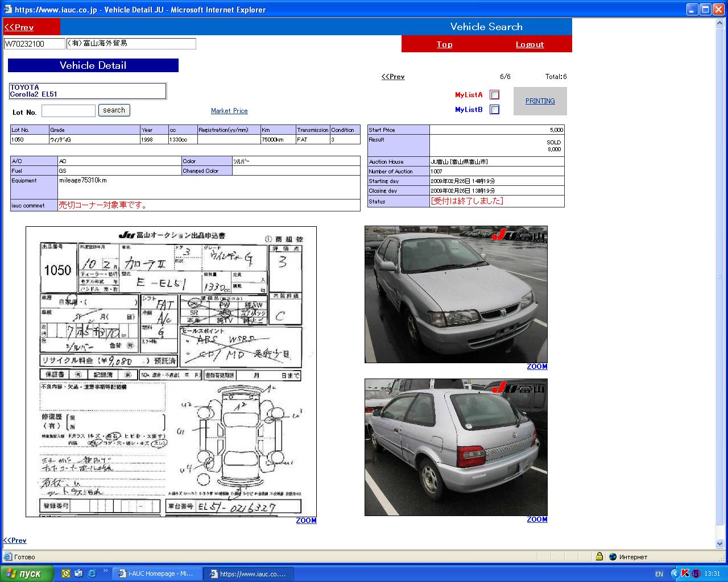
Task: Click ZOOM link under the front car photo
Action: 537,367
